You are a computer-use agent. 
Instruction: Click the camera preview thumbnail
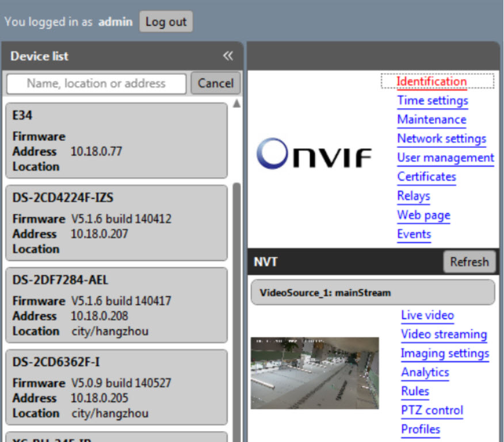tap(315, 373)
